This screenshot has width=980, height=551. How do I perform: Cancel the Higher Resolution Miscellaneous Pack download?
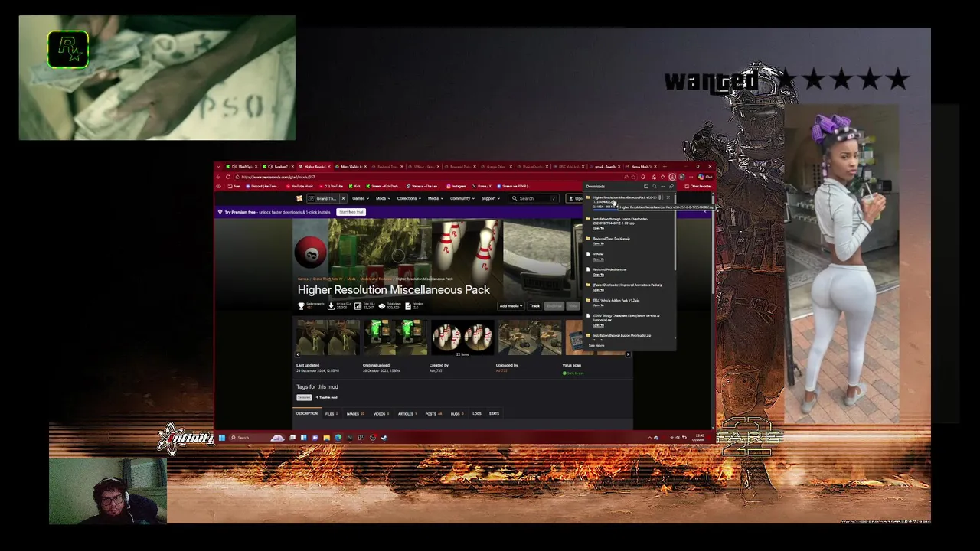pyautogui.click(x=668, y=197)
